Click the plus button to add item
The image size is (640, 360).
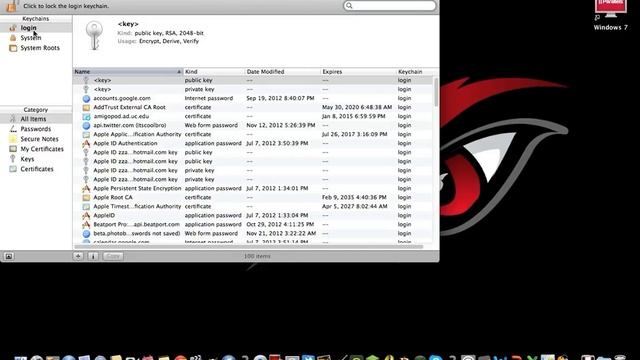(78, 256)
